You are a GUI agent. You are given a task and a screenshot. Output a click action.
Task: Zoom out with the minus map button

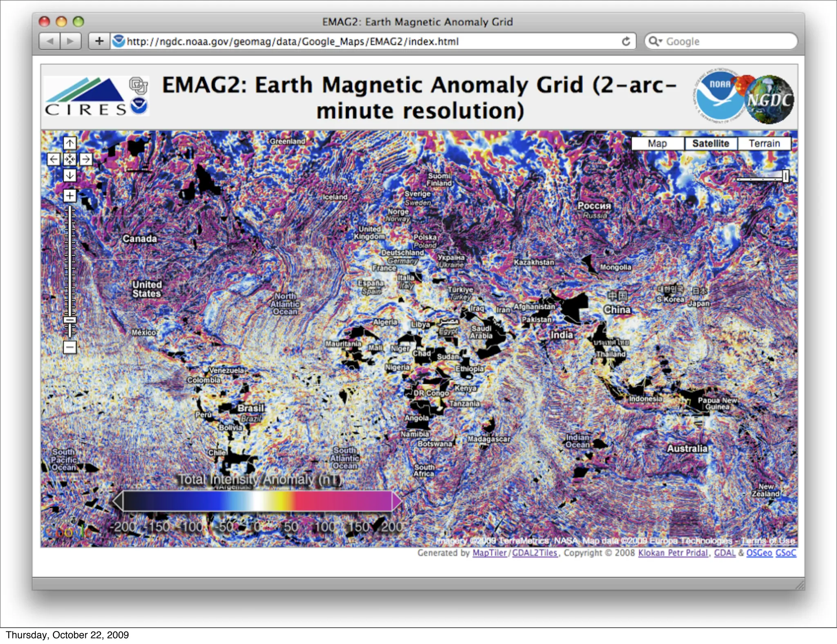tap(70, 347)
